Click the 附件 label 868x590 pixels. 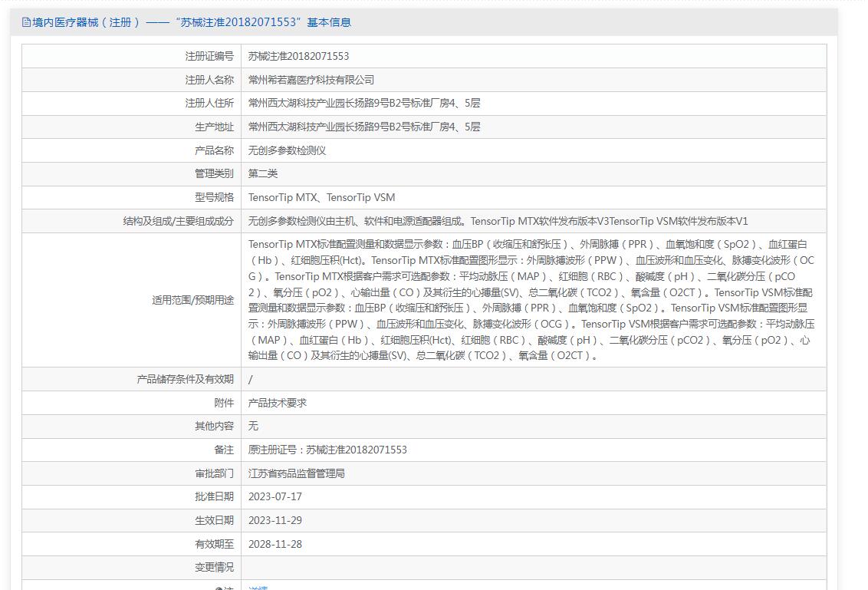tap(224, 403)
